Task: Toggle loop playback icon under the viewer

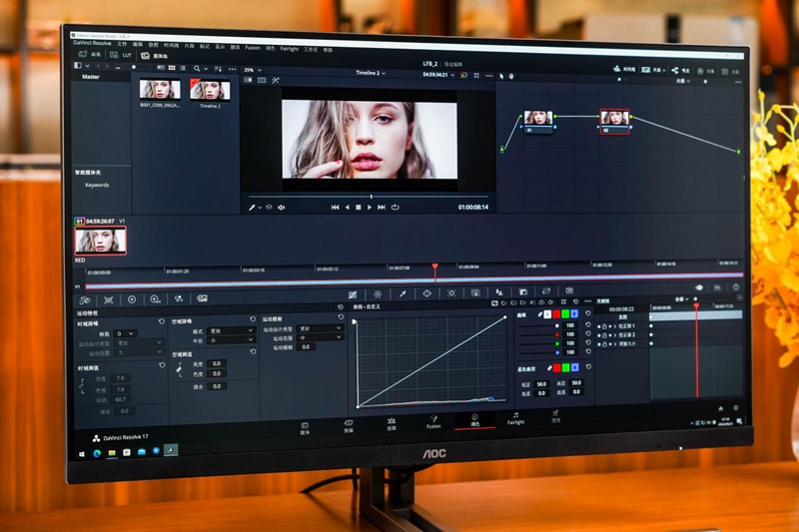Action: pos(396,207)
